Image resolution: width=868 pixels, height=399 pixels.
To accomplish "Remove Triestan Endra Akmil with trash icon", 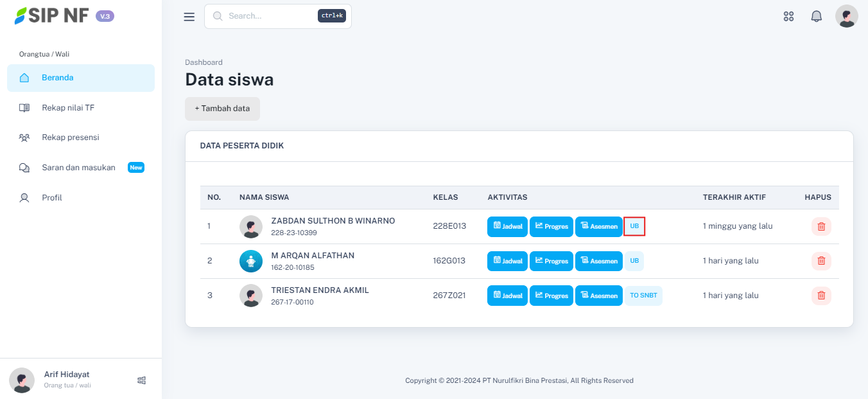I will (820, 296).
